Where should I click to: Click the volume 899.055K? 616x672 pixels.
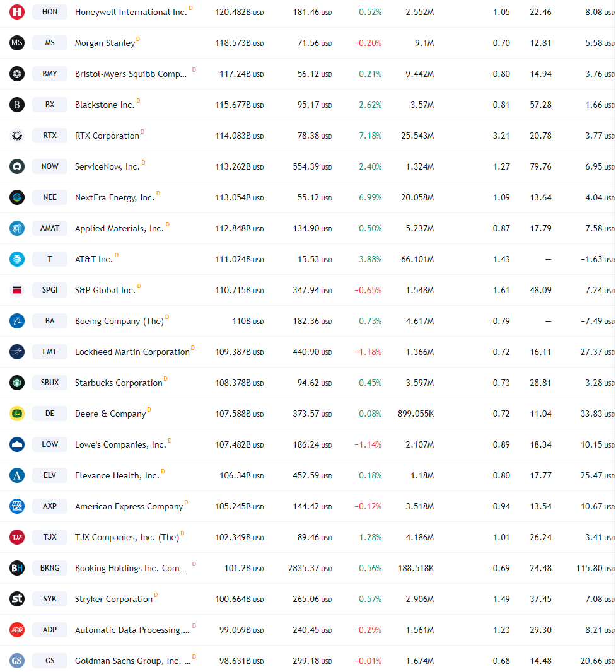pos(416,413)
